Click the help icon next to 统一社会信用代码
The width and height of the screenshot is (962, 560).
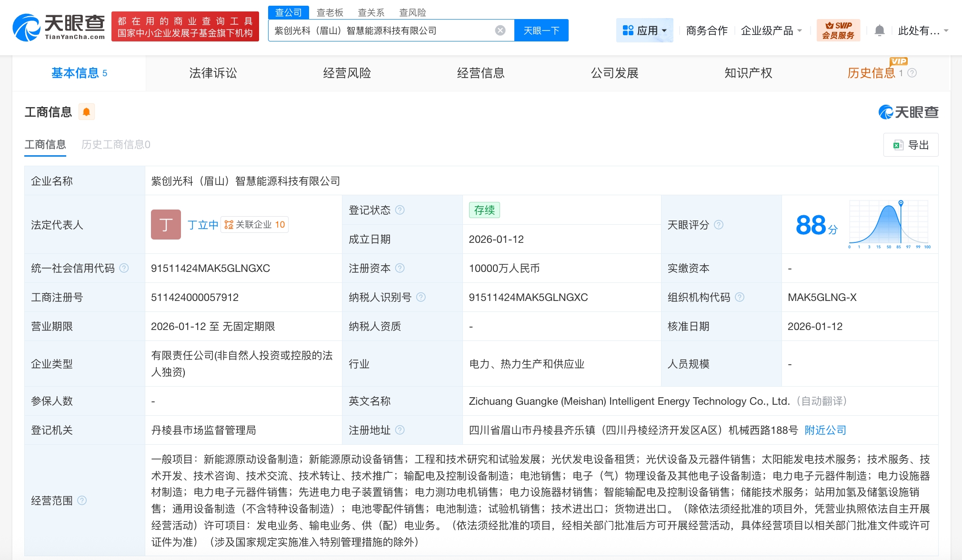pyautogui.click(x=124, y=268)
